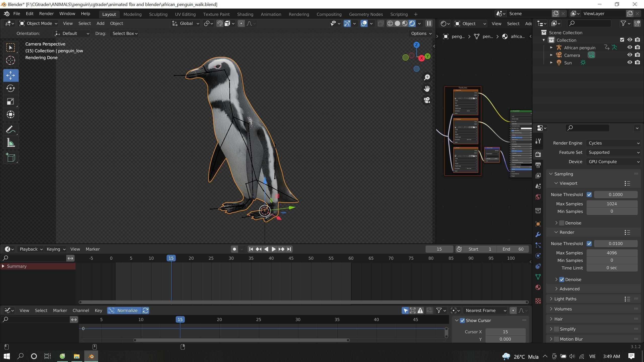Screen dimensions: 644x362
Task: Activate the Scale tool
Action: pos(11,102)
